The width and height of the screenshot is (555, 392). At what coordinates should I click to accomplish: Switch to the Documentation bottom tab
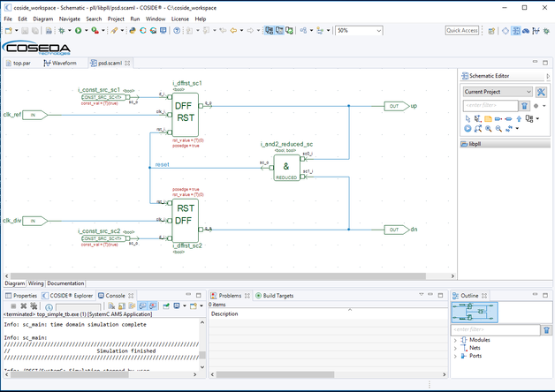[65, 283]
